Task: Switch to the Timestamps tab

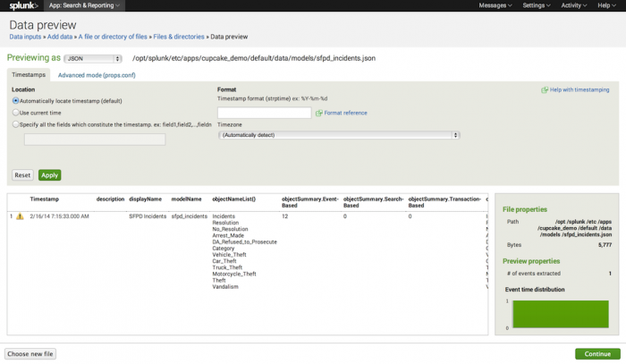Action: pyautogui.click(x=29, y=74)
